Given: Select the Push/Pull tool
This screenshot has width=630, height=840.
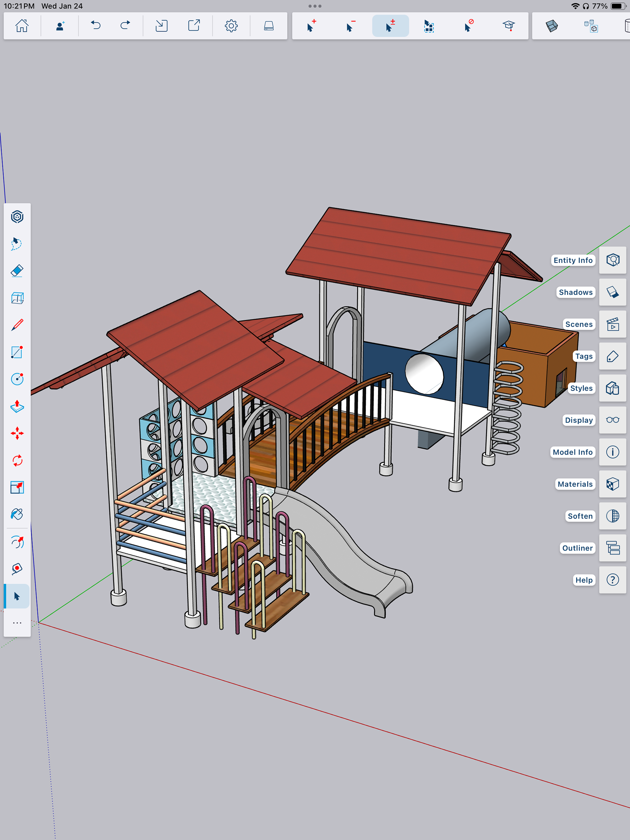Looking at the screenshot, I should pos(17,406).
